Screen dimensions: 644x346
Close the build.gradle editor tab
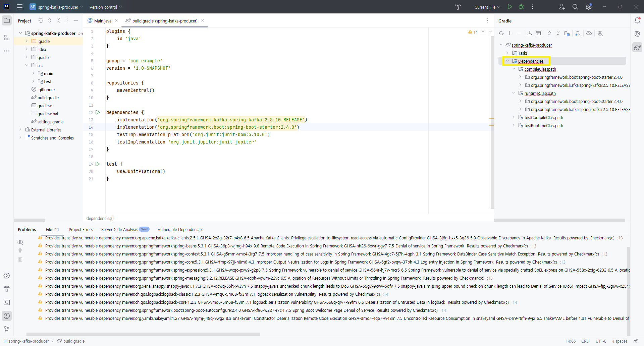coord(203,21)
